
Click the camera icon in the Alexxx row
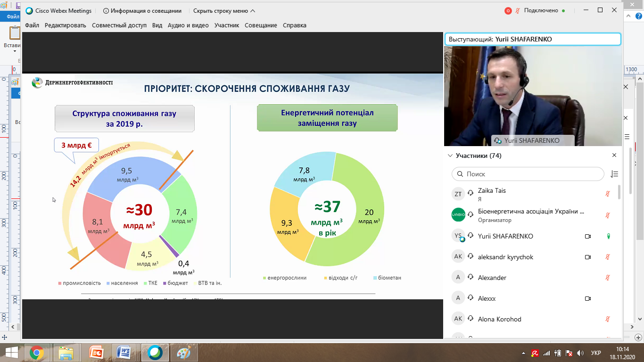point(588,298)
